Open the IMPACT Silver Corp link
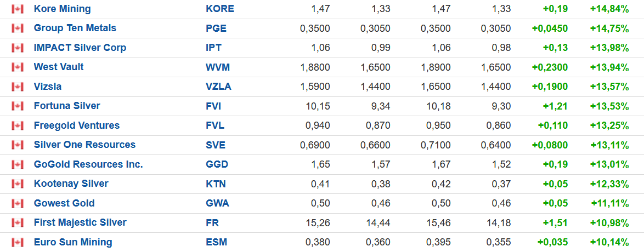The height and width of the screenshot is (252, 644). (80, 48)
